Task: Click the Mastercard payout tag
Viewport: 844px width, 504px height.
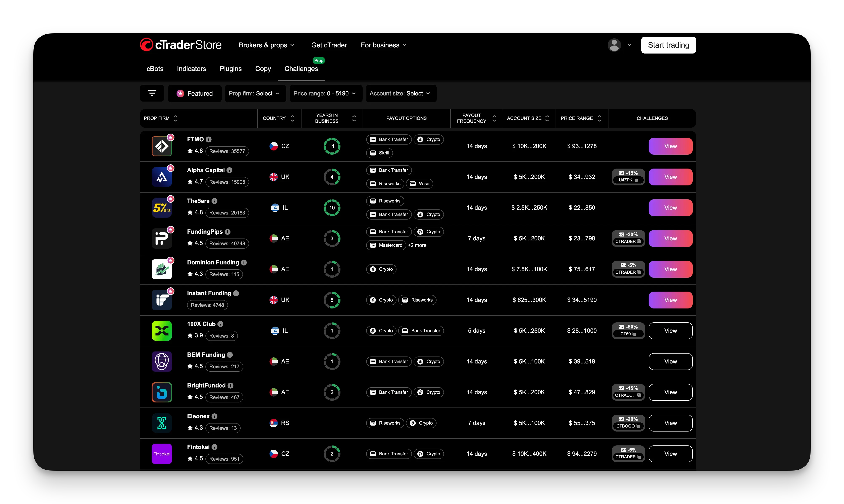Action: [386, 245]
